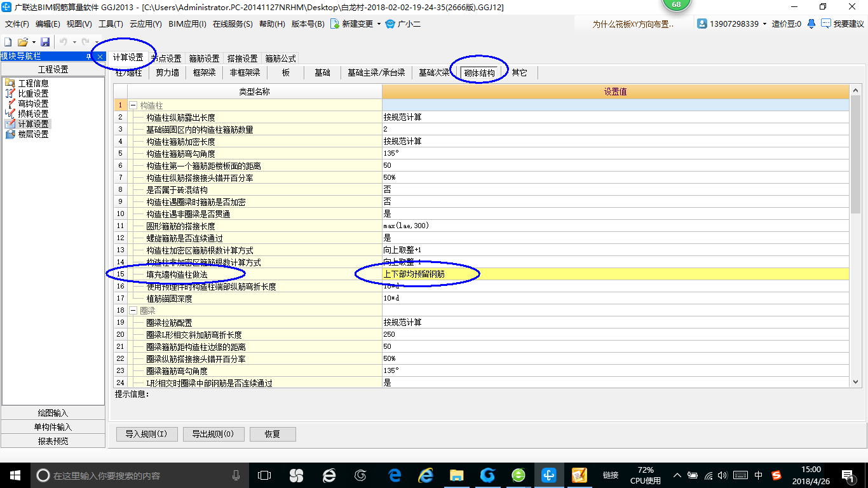Click the 恢复 button
Image resolution: width=868 pixels, height=488 pixels.
click(x=273, y=435)
